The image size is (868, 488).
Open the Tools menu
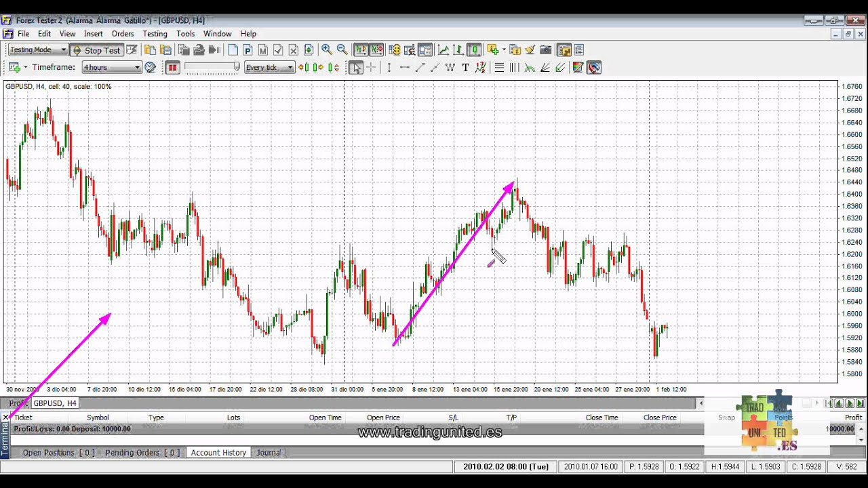(x=185, y=34)
